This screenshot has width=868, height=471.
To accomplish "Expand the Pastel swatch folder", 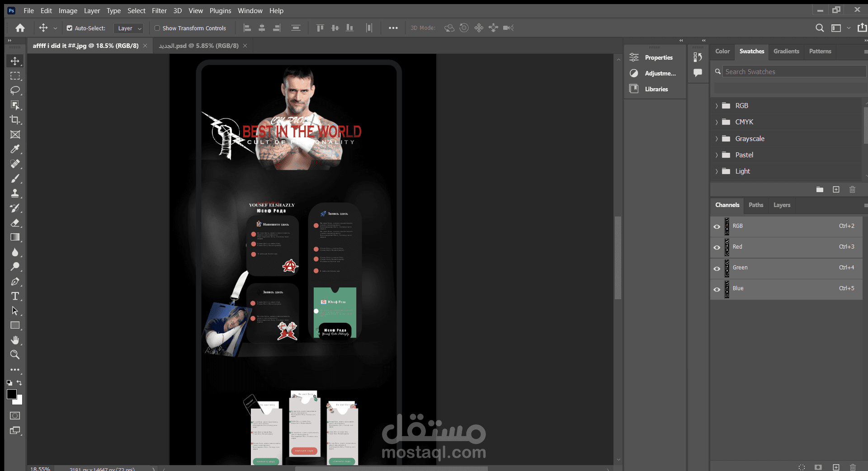I will (717, 155).
